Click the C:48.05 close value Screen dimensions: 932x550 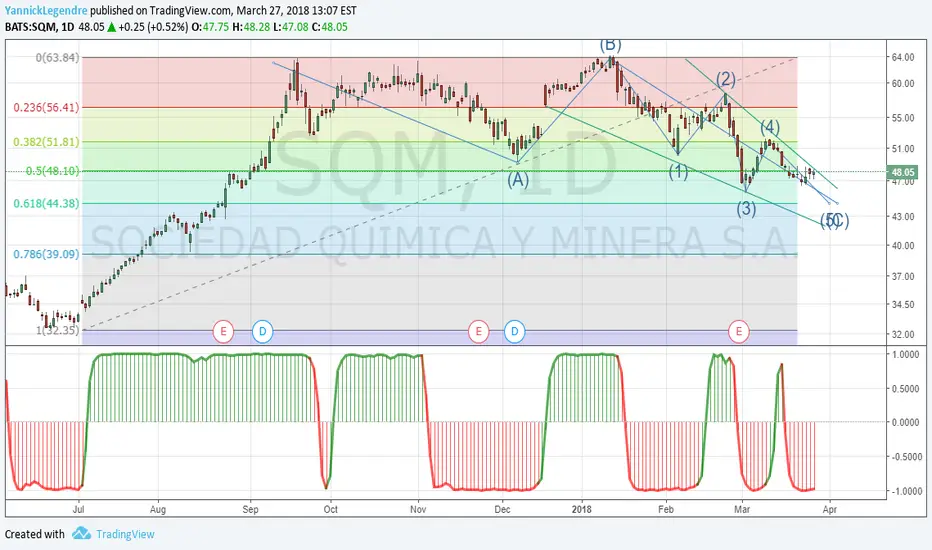330,27
